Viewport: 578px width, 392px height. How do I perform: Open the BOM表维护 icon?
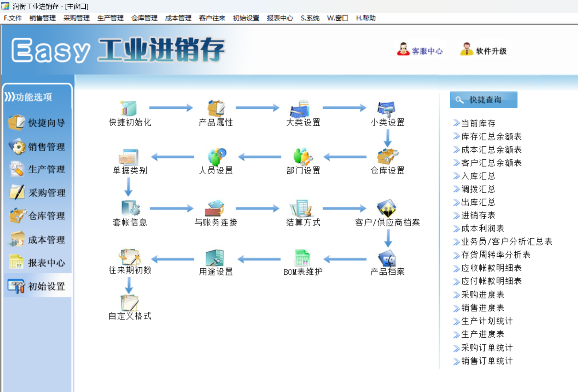[x=302, y=257]
